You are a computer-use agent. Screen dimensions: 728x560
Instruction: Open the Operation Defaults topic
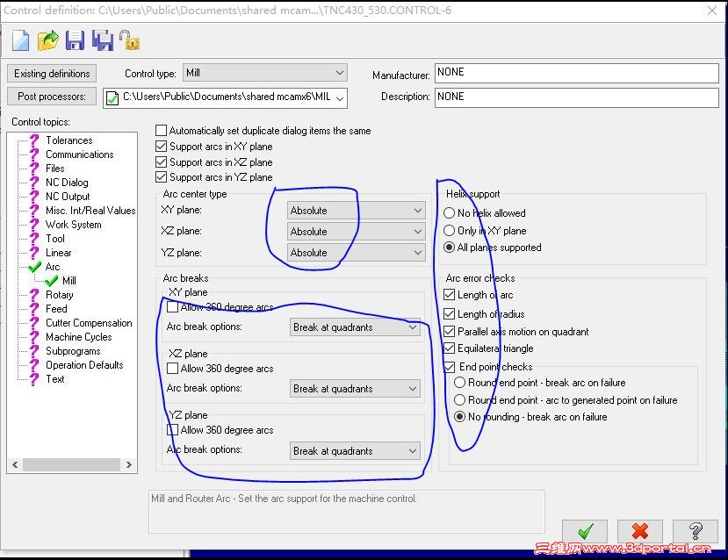pyautogui.click(x=84, y=364)
